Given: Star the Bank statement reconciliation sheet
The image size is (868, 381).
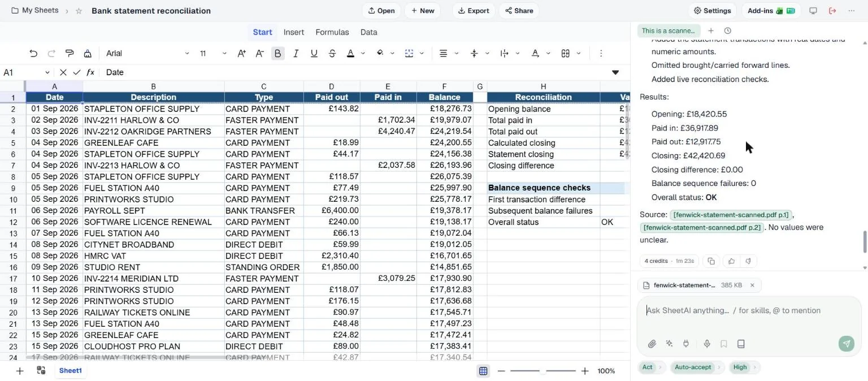Looking at the screenshot, I should click(x=79, y=11).
